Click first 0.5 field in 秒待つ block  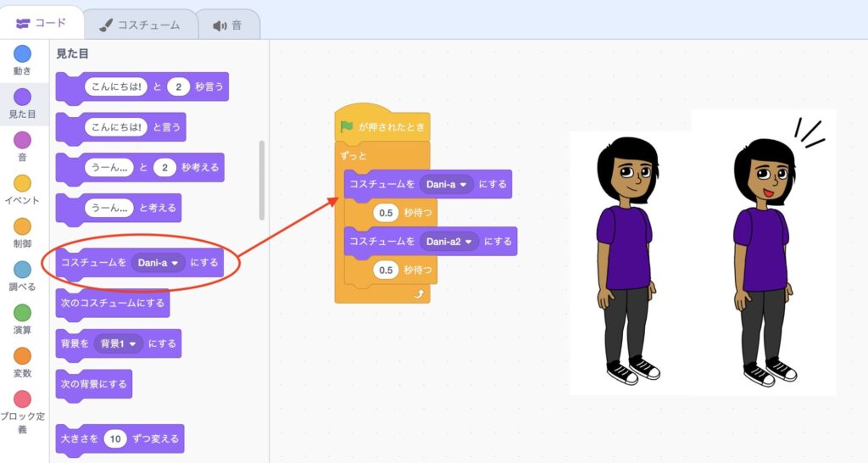386,213
